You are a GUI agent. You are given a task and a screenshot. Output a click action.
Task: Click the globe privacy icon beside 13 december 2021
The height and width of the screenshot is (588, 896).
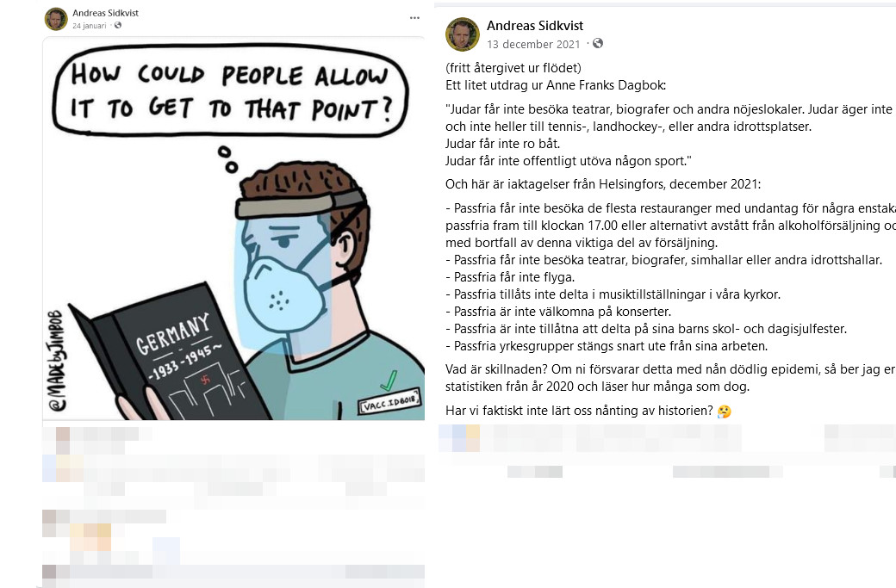[598, 43]
